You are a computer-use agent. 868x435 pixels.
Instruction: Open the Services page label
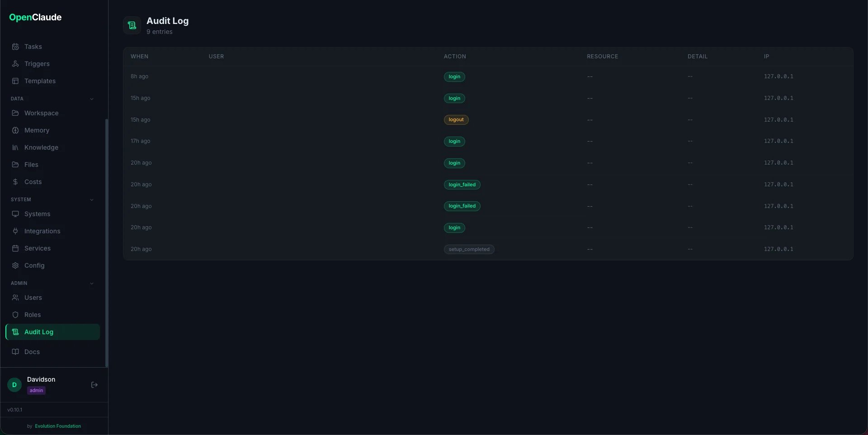(38, 248)
